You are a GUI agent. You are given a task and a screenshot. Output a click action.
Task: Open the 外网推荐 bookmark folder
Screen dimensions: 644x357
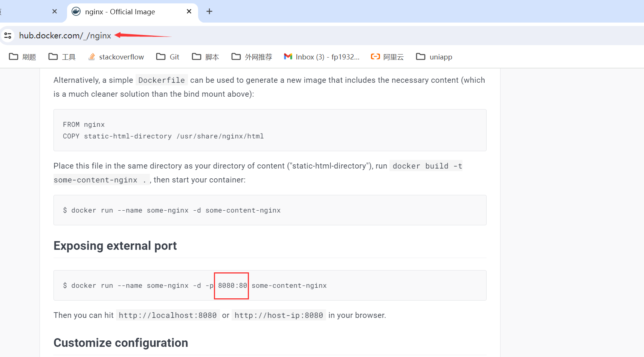pyautogui.click(x=252, y=57)
